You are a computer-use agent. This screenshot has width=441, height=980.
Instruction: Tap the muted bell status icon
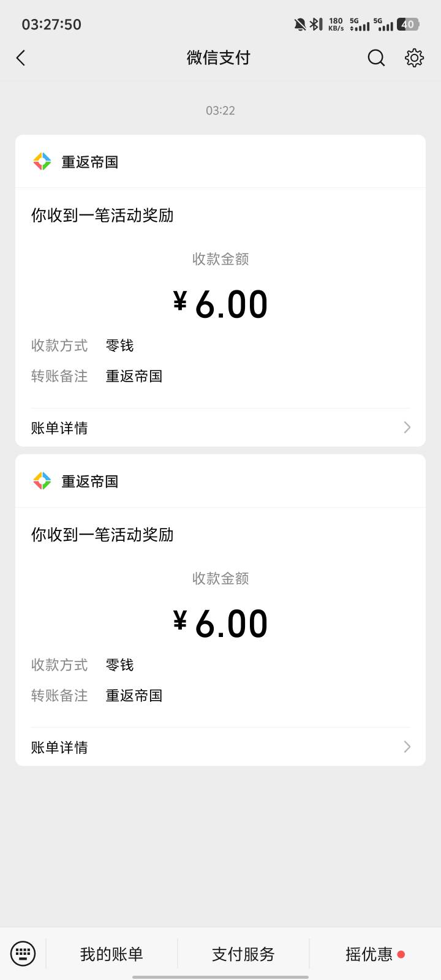[x=300, y=24]
